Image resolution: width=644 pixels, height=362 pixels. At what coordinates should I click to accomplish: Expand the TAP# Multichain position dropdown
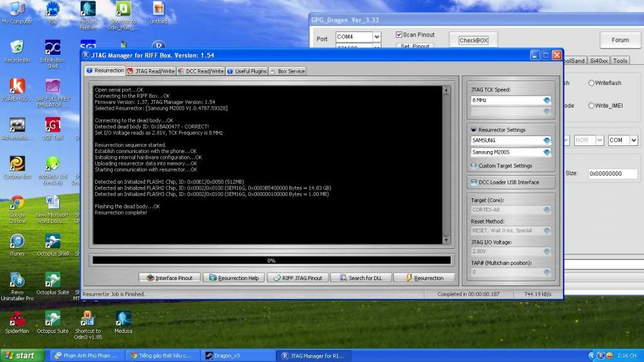547,272
